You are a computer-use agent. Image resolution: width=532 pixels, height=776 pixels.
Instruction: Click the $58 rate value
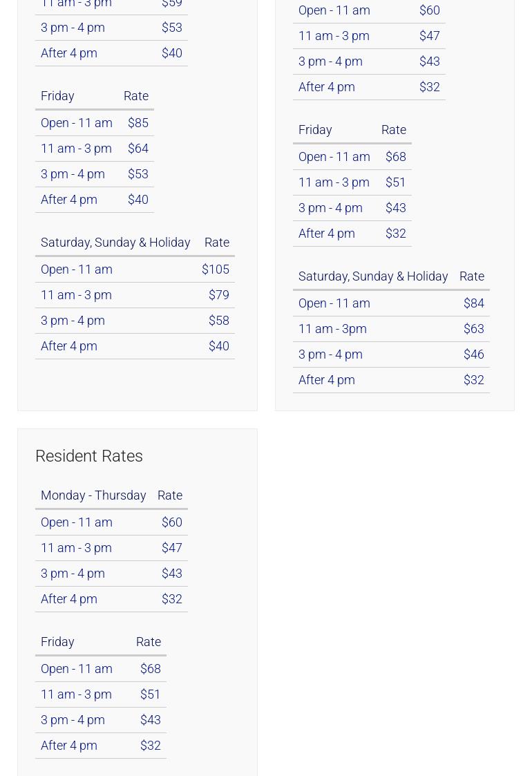tap(218, 321)
